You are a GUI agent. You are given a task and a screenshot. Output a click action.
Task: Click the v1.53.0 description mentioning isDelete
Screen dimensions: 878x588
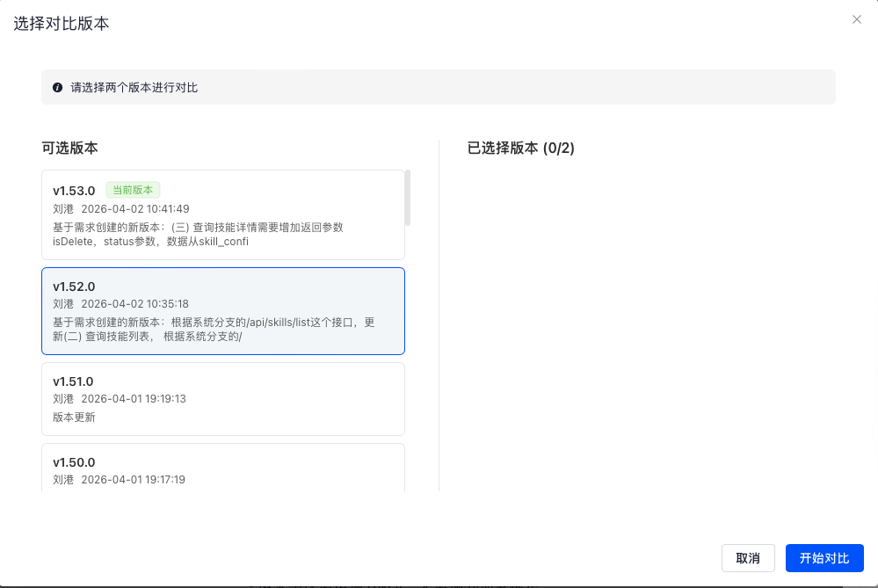click(x=199, y=234)
